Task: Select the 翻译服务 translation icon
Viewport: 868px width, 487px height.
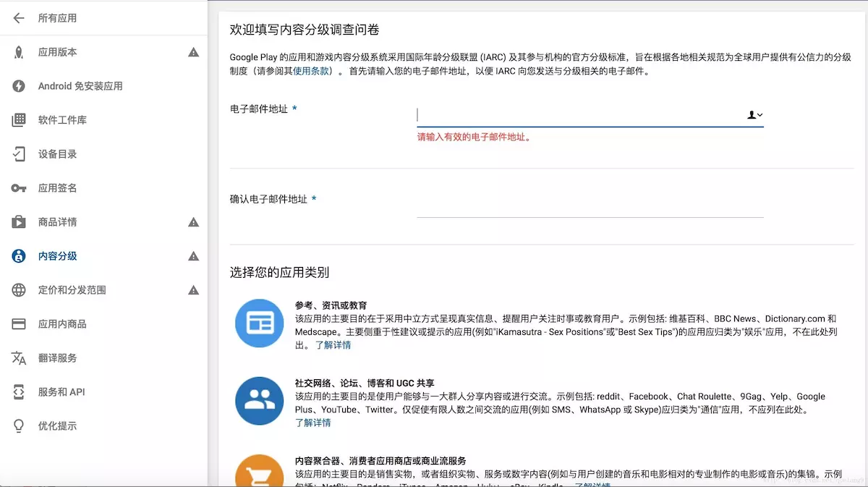Action: pyautogui.click(x=18, y=357)
